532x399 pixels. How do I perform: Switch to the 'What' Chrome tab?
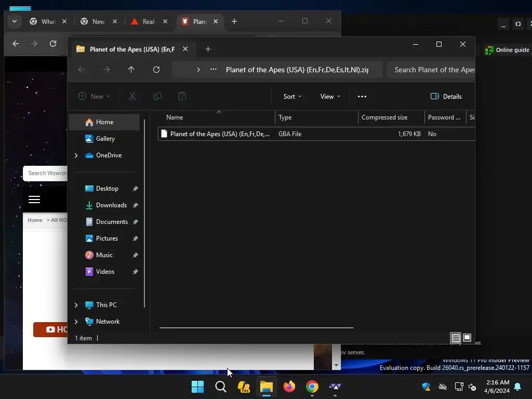48,21
